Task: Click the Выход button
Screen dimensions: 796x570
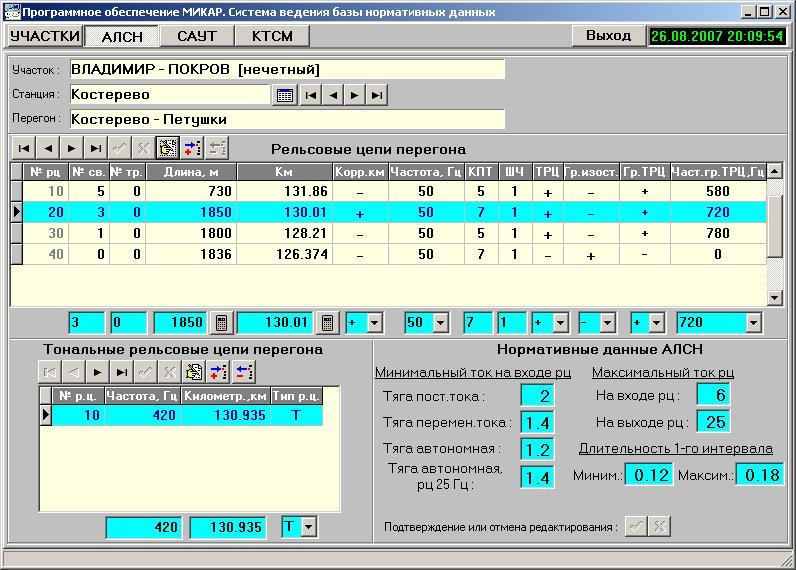Action: coord(608,35)
